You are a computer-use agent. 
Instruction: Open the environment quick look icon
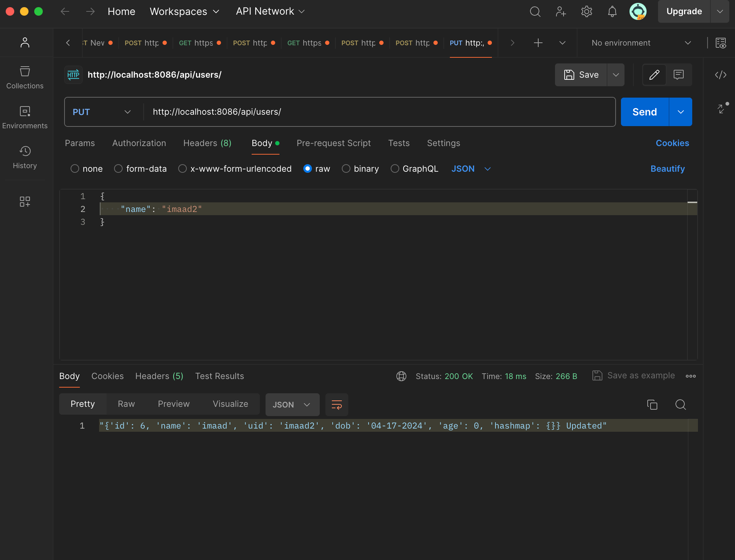pyautogui.click(x=721, y=43)
